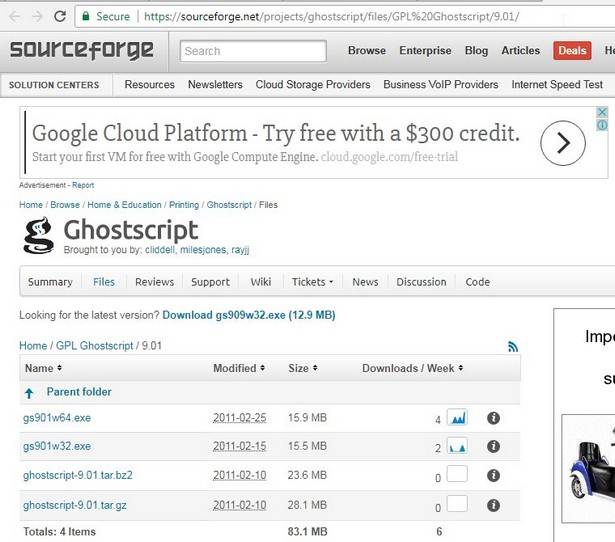Viewport: 615px width, 542px height.
Task: Click Blog in the top navigation
Action: [476, 51]
